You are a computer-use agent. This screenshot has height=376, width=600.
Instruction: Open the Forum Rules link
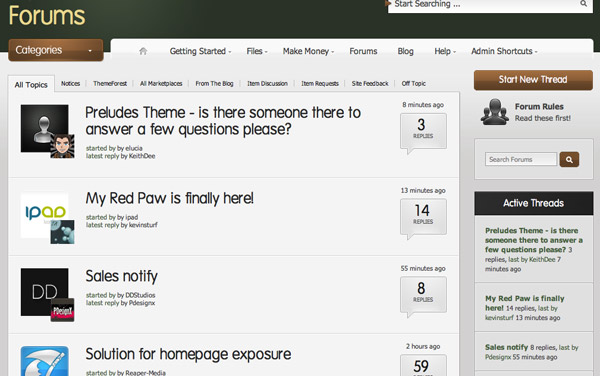[x=539, y=107]
